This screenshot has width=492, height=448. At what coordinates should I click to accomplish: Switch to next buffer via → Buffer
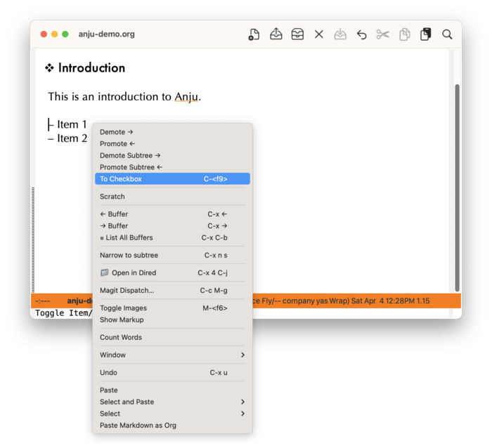click(172, 225)
